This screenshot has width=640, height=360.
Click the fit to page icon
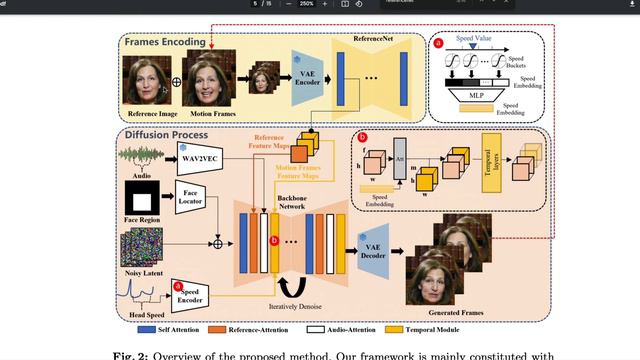pyautogui.click(x=345, y=4)
